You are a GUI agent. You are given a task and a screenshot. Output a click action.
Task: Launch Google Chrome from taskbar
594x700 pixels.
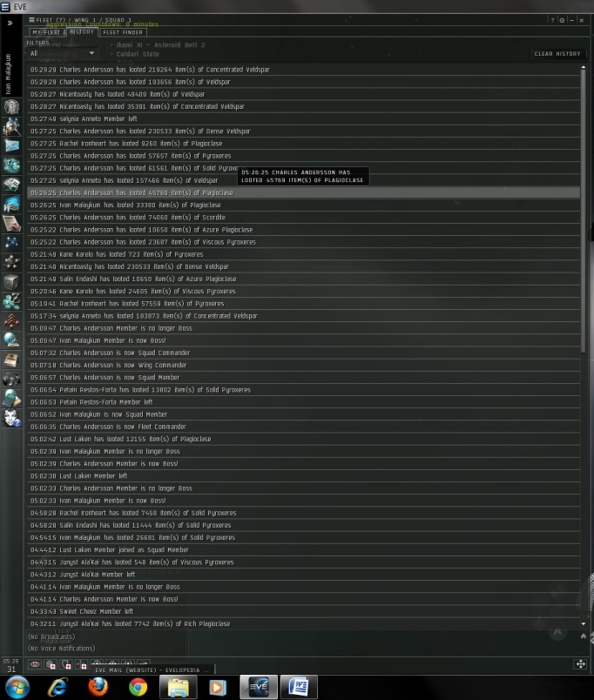pos(138,687)
